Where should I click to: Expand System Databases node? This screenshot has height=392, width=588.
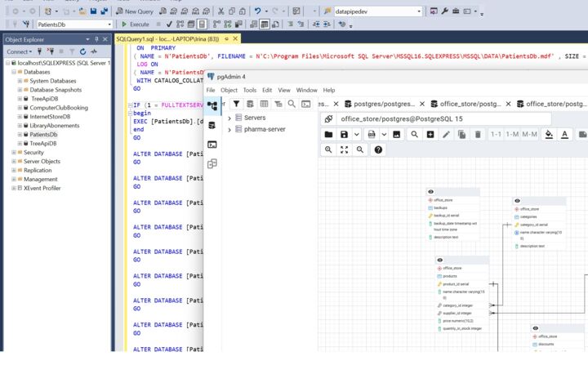(20, 81)
